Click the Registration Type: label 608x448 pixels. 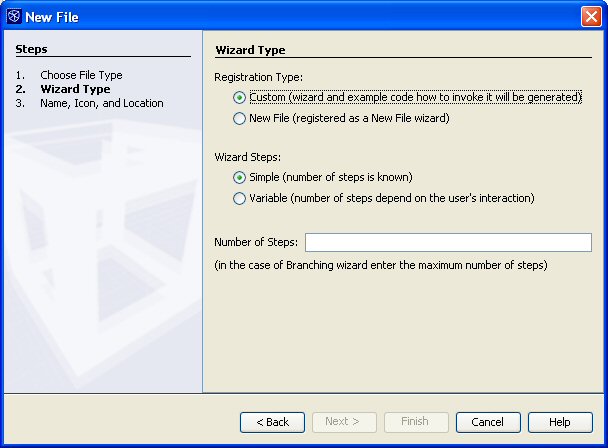tap(258, 77)
